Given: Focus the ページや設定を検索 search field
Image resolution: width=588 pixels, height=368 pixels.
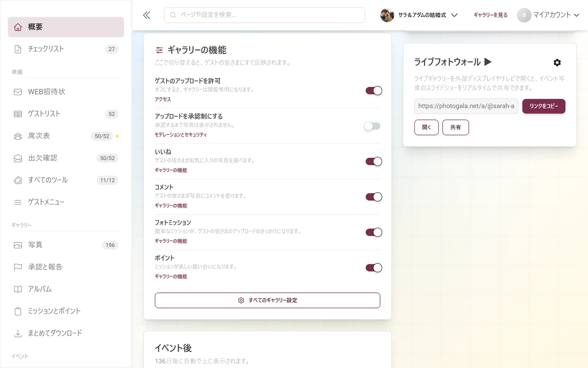Looking at the screenshot, I should pyautogui.click(x=265, y=15).
